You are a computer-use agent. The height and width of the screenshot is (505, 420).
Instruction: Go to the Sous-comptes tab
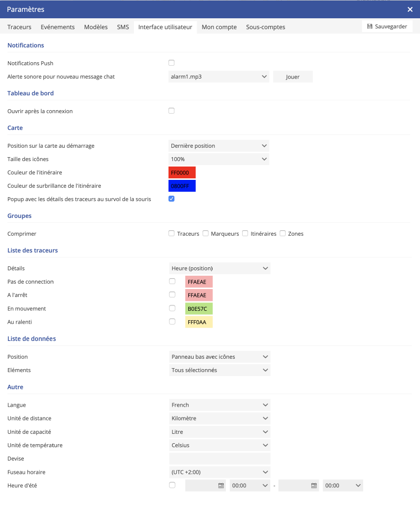coord(265,27)
